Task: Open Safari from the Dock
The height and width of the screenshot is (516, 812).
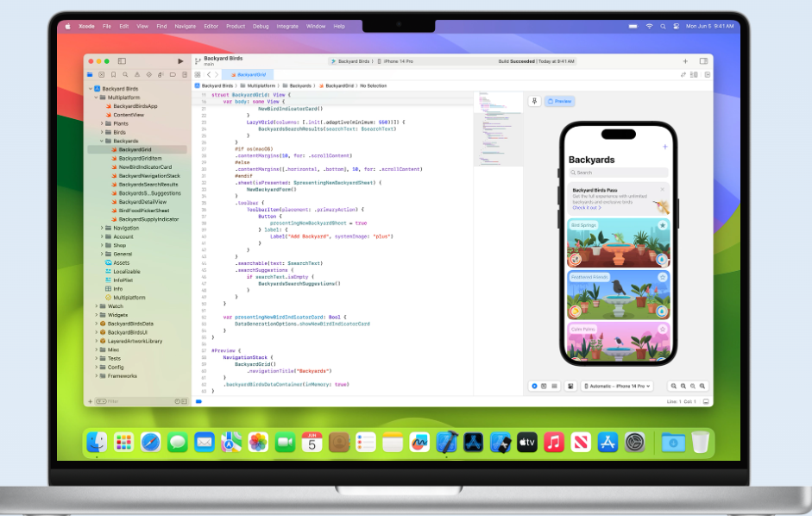Action: coord(151,443)
